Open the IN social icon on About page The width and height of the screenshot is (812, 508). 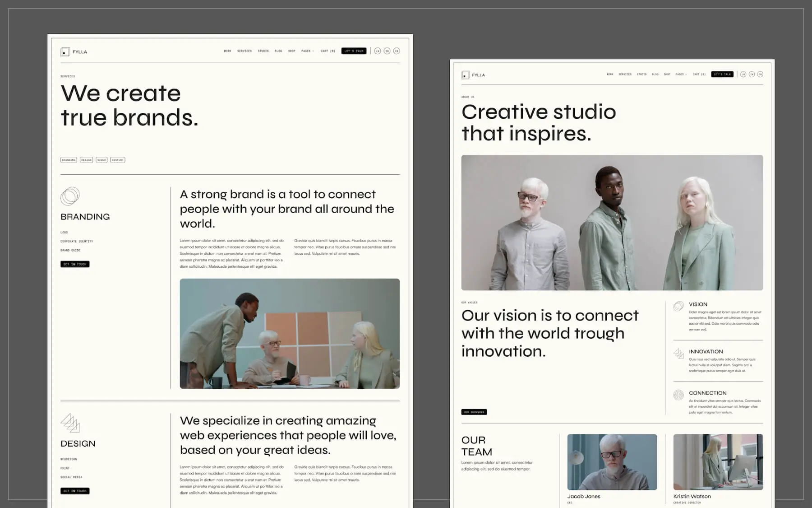[x=752, y=75]
